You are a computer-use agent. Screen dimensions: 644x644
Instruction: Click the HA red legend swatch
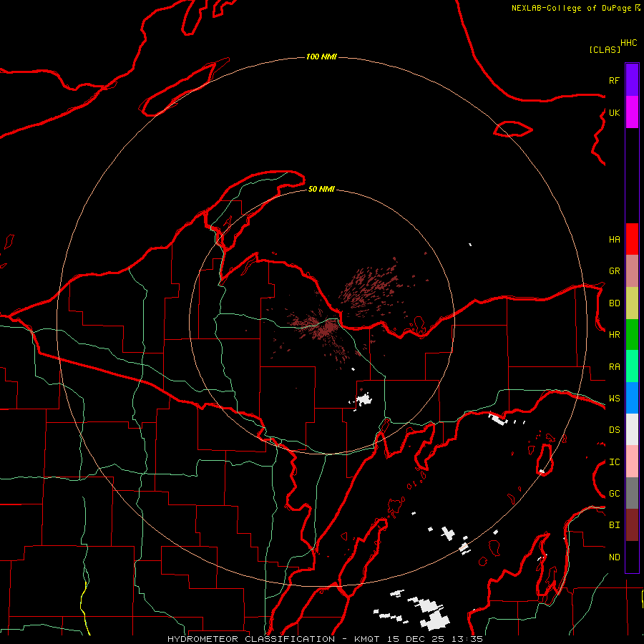(632, 239)
